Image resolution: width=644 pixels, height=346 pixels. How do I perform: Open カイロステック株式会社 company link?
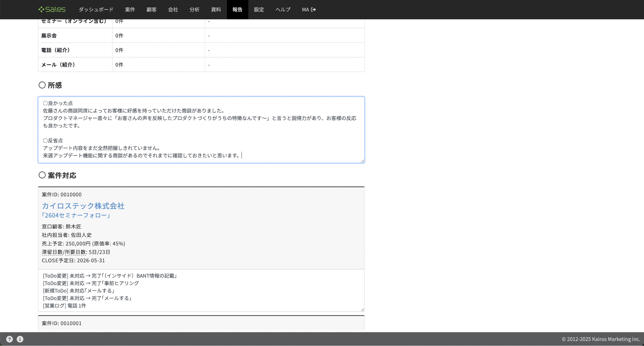83,206
